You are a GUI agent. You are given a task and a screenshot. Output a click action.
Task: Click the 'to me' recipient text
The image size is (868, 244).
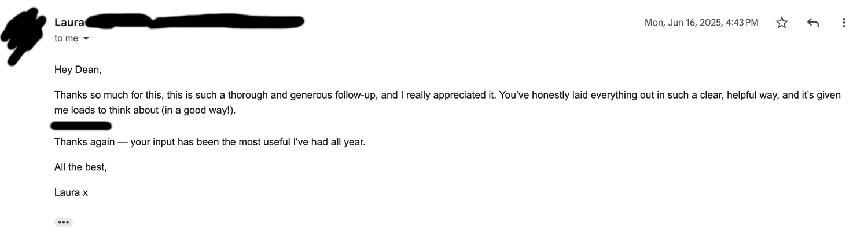[66, 38]
